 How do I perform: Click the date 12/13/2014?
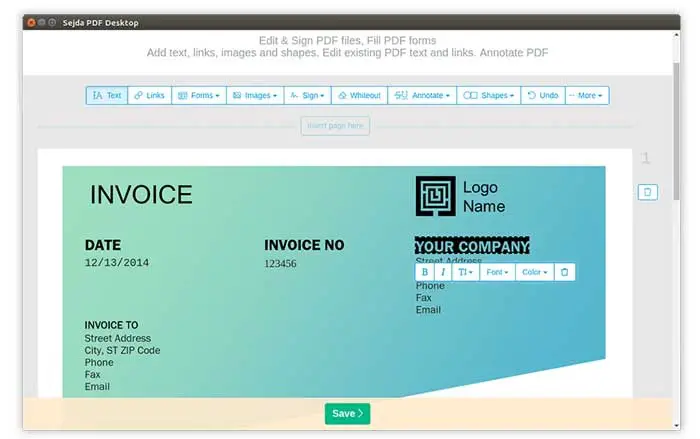(117, 263)
